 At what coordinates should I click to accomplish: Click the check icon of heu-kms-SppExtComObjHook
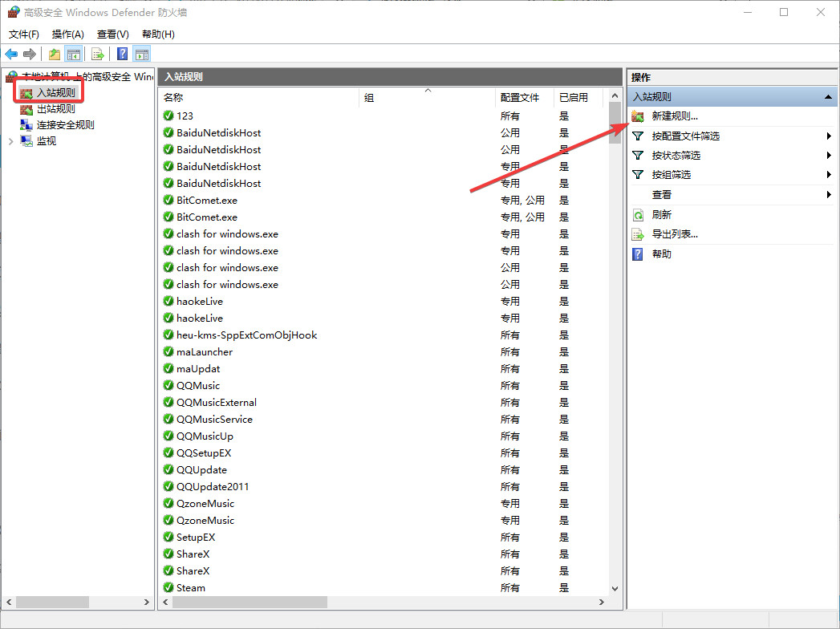point(168,335)
